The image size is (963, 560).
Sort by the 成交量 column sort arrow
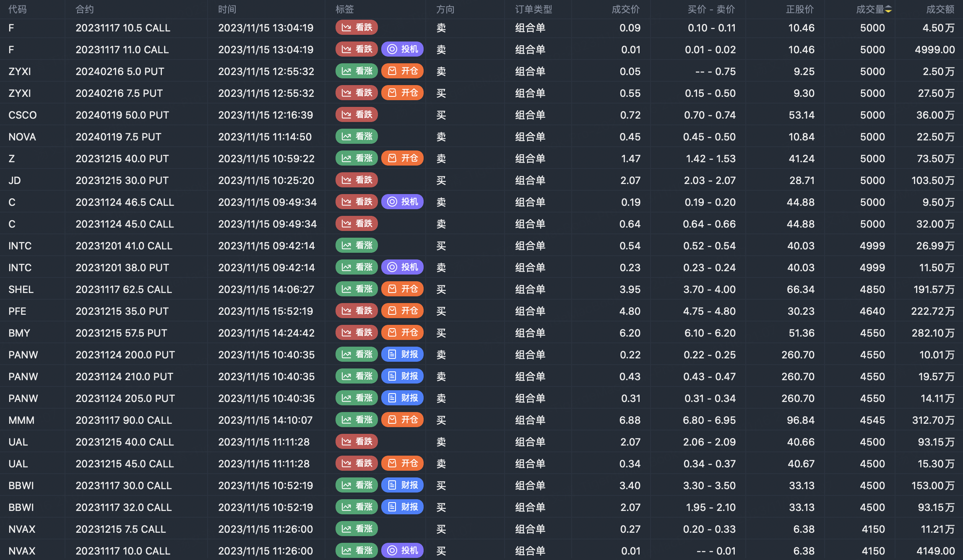(888, 9)
